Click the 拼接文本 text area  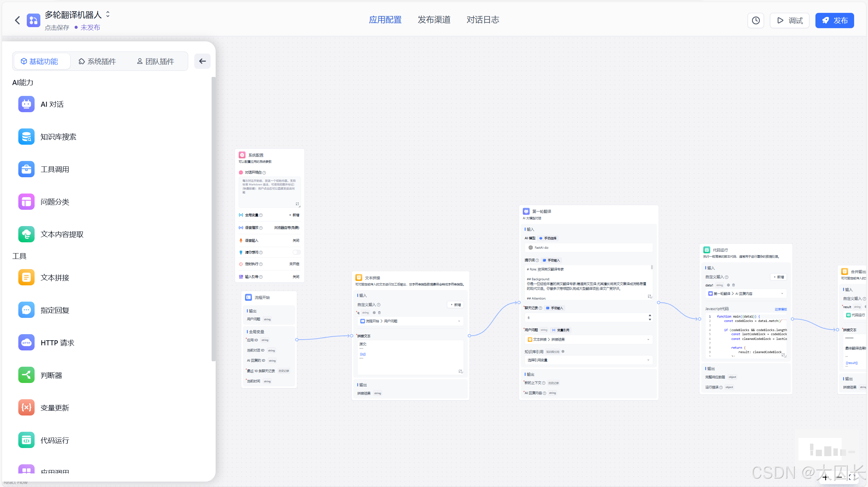tap(410, 358)
